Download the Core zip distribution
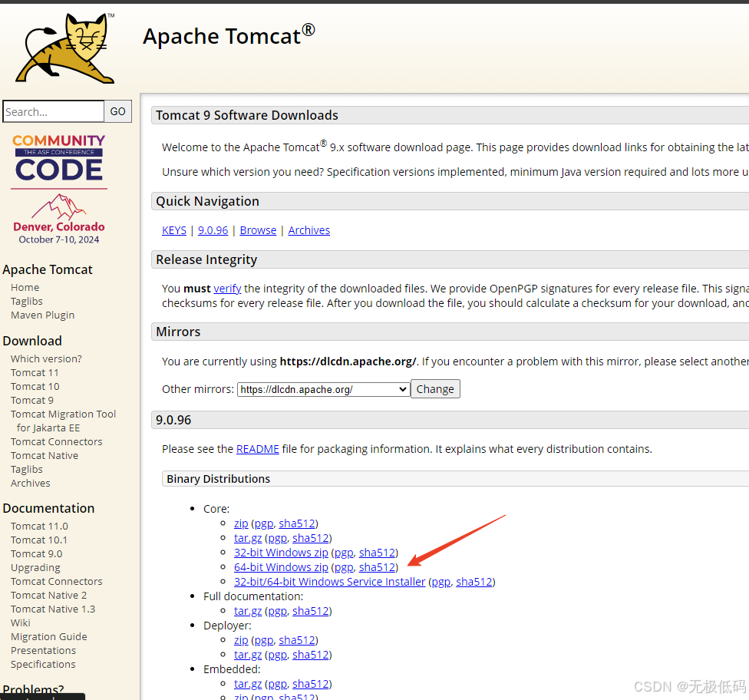 point(241,523)
